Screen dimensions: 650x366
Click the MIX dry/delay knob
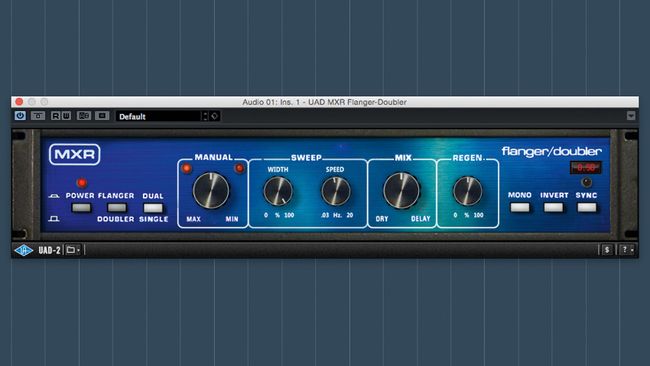tap(401, 191)
